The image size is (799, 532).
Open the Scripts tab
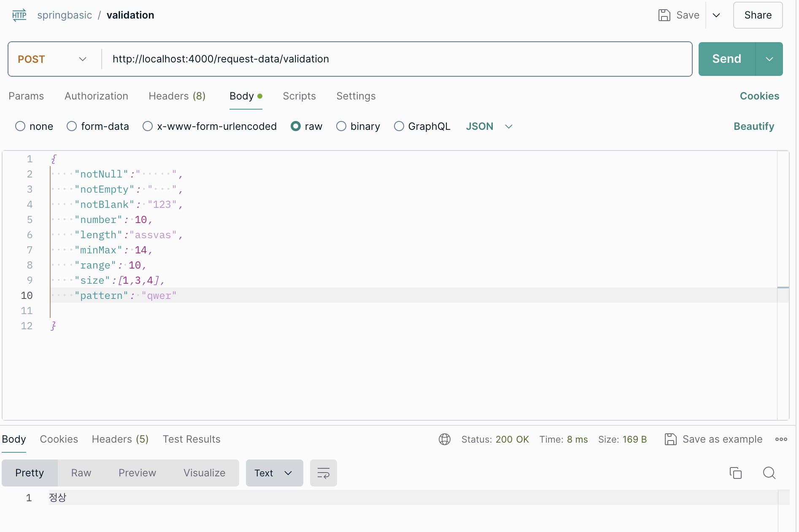[300, 96]
